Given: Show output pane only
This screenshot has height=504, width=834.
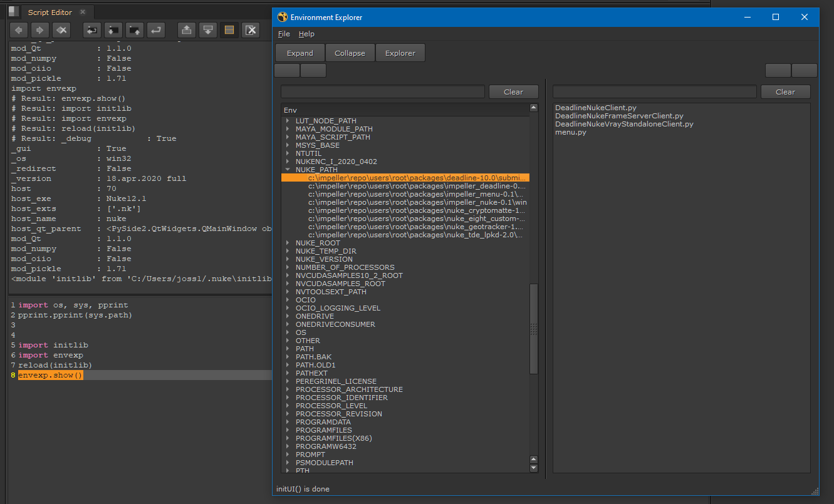Looking at the screenshot, I should pos(208,29).
